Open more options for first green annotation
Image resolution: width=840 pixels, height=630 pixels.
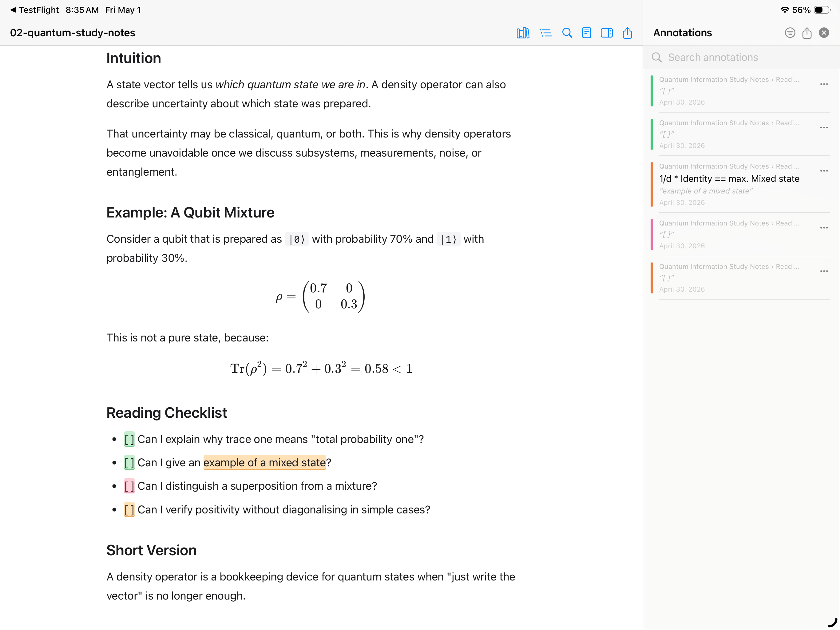tap(824, 84)
